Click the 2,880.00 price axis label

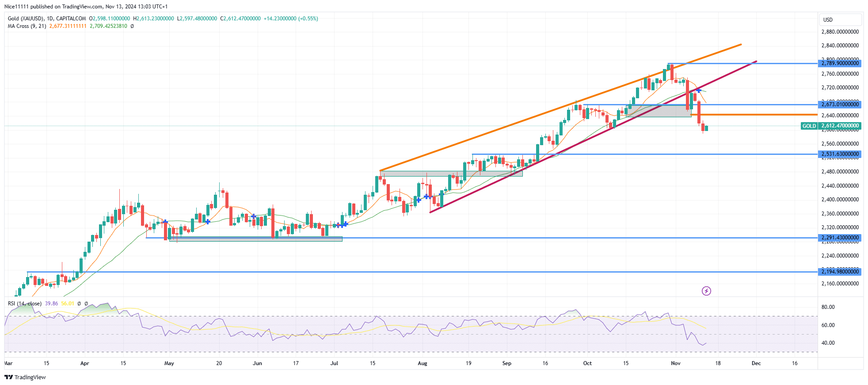pos(840,32)
